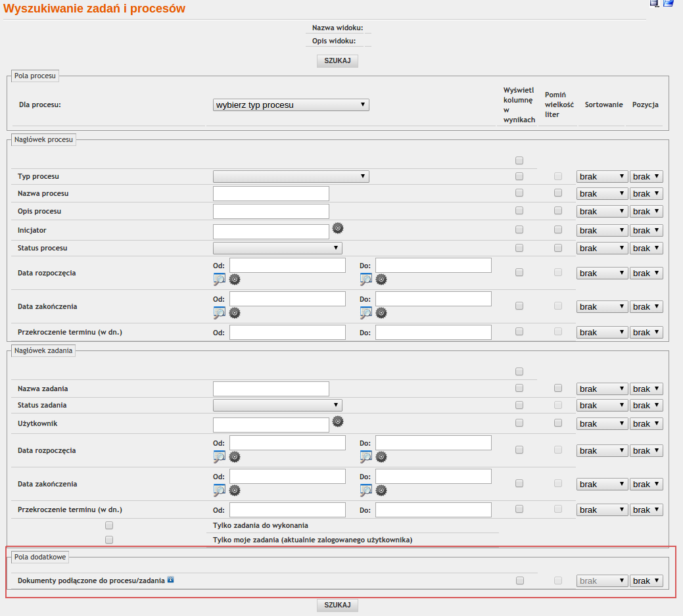Click gear icon under process Data zakończenia Do
683x616 pixels.
pos(381,312)
